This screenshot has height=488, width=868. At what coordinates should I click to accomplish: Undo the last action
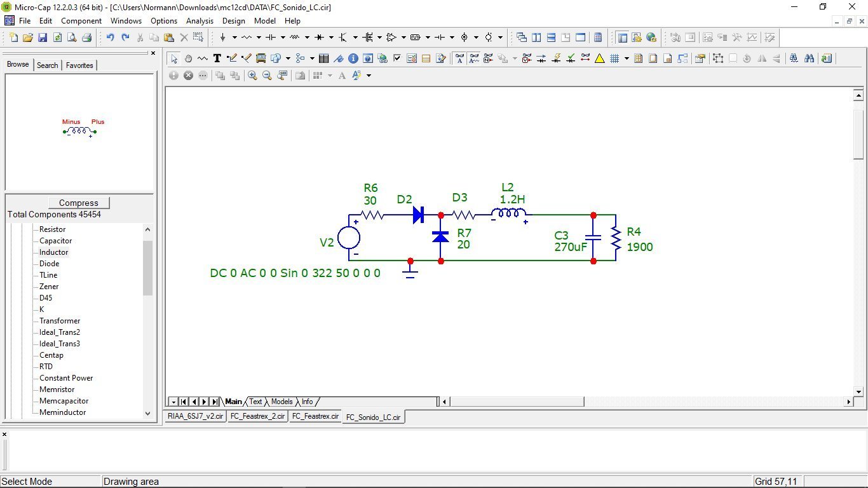coord(111,37)
